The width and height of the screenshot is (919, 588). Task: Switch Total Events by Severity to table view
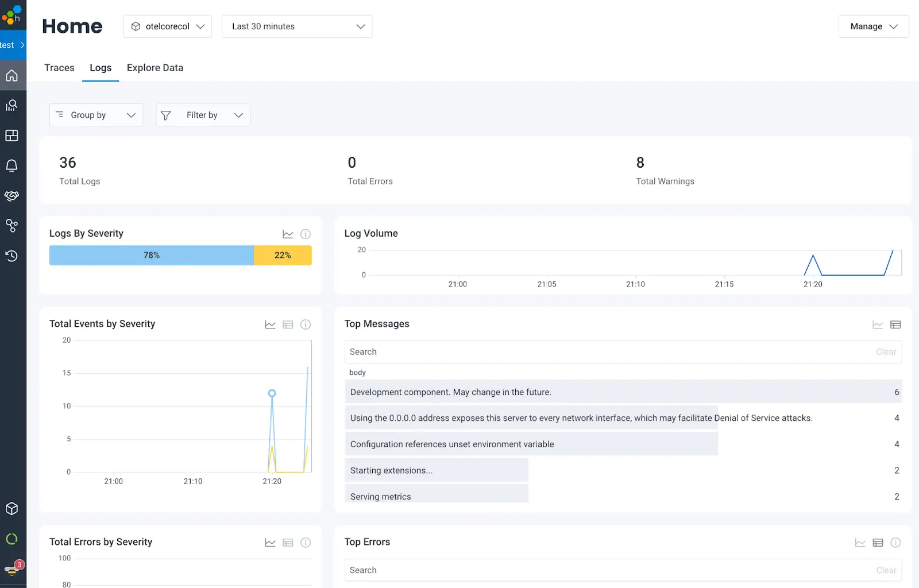pos(288,325)
